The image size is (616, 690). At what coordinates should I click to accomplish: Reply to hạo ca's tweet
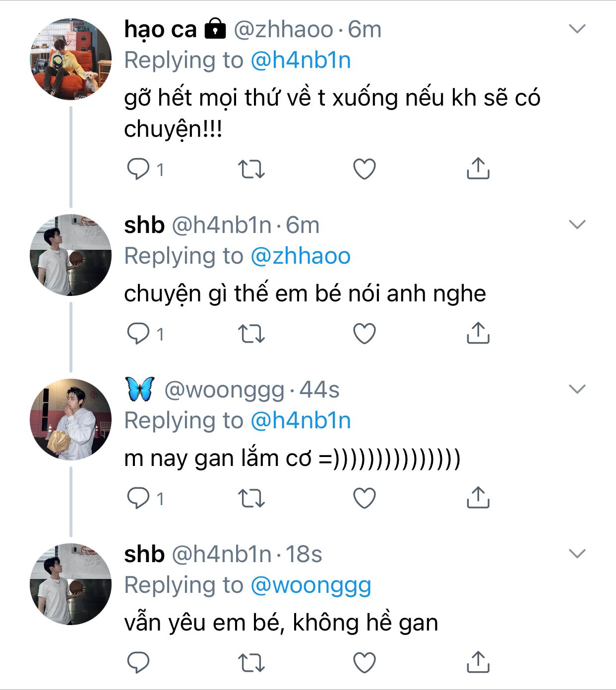[138, 170]
